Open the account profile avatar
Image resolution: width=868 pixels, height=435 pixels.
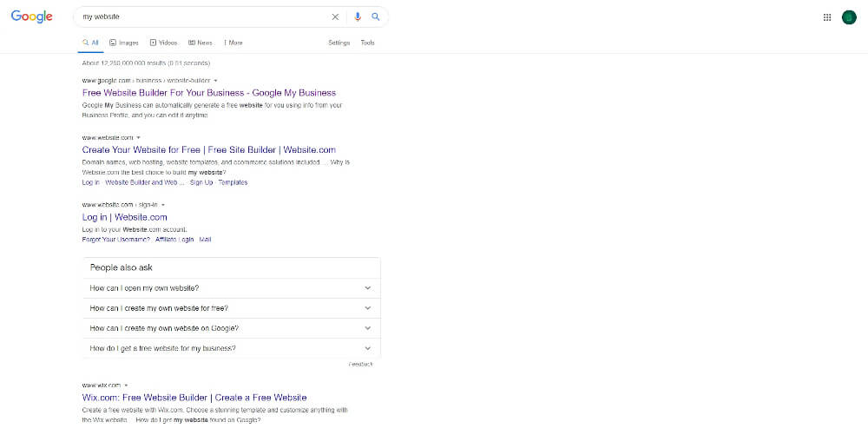pos(849,17)
